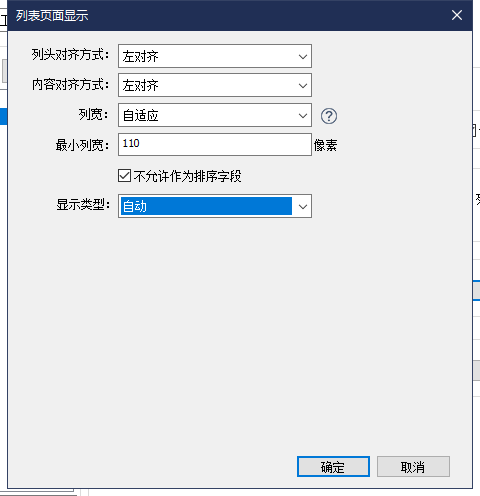Open the 列头对齐方式 dropdown arrow
Viewport: 480px width, 496px height.
pos(303,56)
